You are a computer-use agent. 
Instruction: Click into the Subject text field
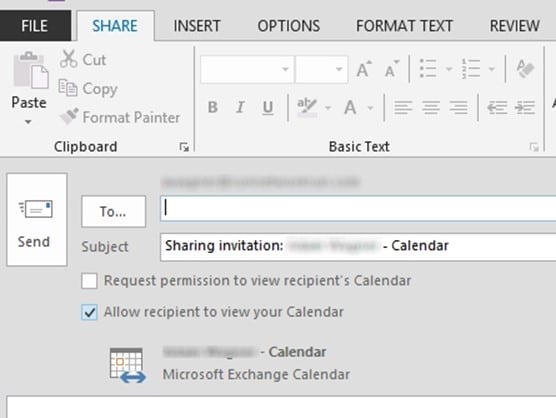pos(358,247)
